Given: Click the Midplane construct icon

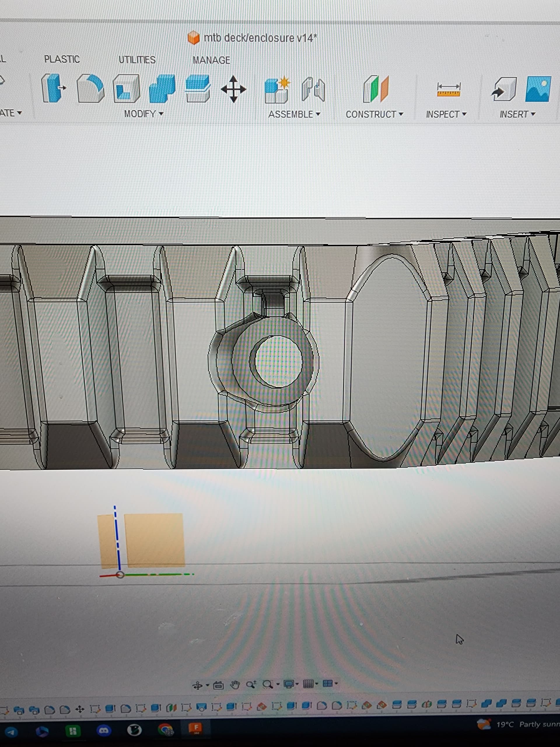Looking at the screenshot, I should [x=376, y=89].
